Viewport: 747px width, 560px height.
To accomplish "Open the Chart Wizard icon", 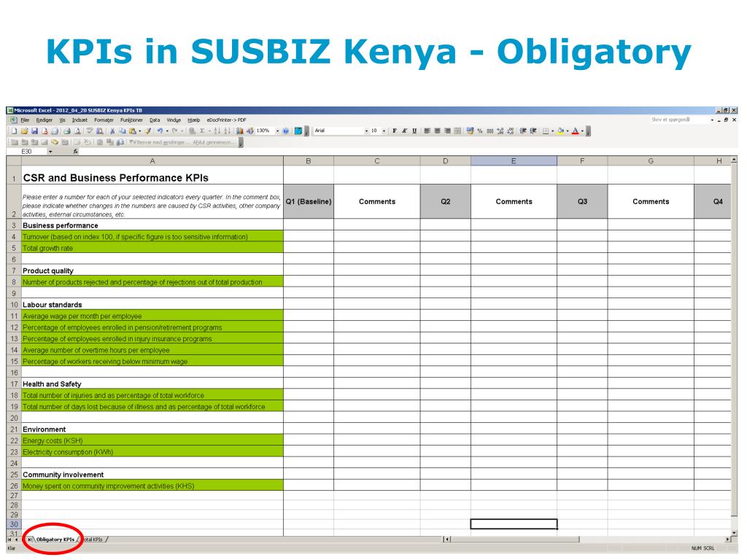I will click(239, 131).
